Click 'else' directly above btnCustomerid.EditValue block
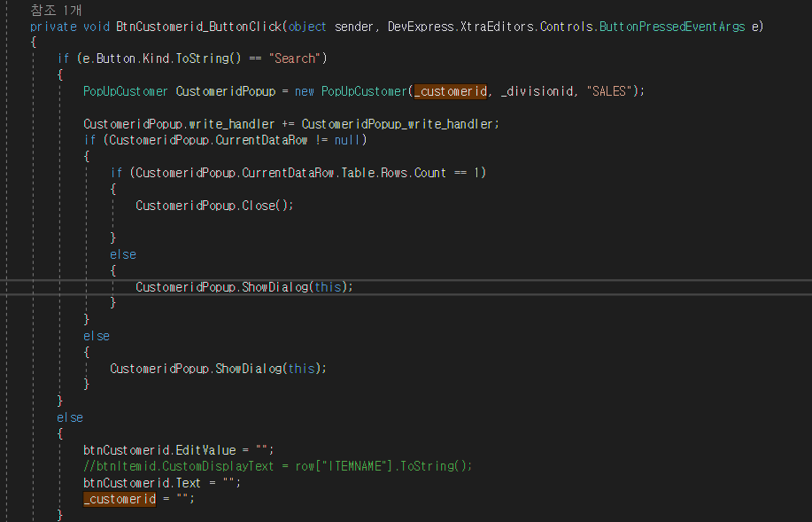The height and width of the screenshot is (522, 812). click(70, 417)
